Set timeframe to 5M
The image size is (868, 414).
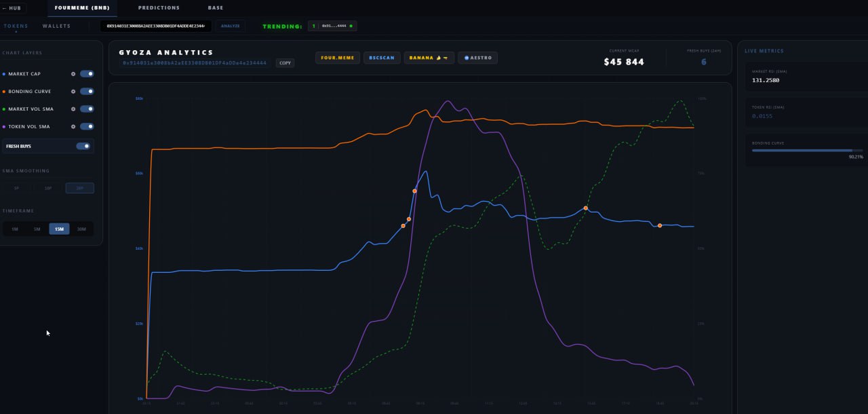pos(37,229)
